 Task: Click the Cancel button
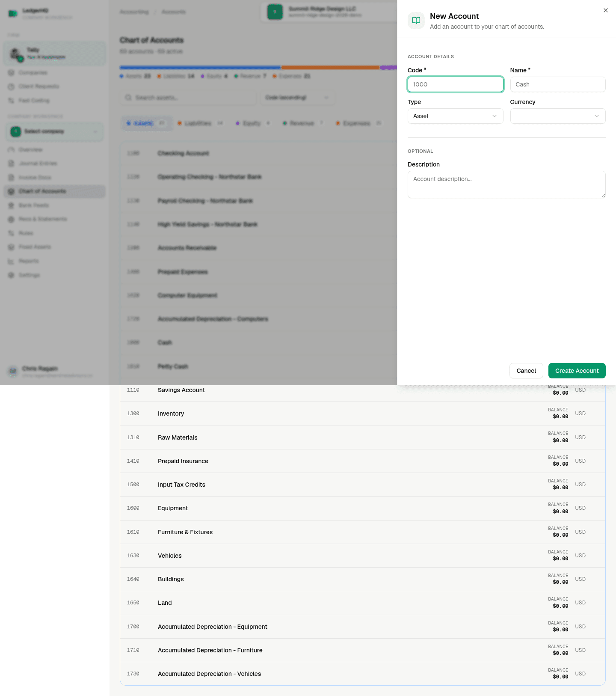pos(526,371)
